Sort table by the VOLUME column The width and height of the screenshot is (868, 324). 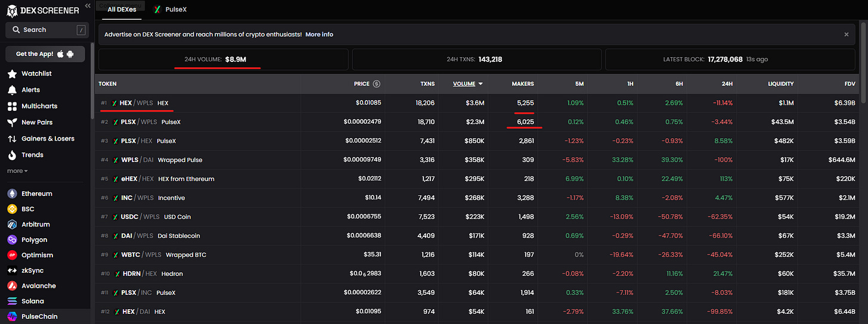pyautogui.click(x=468, y=84)
